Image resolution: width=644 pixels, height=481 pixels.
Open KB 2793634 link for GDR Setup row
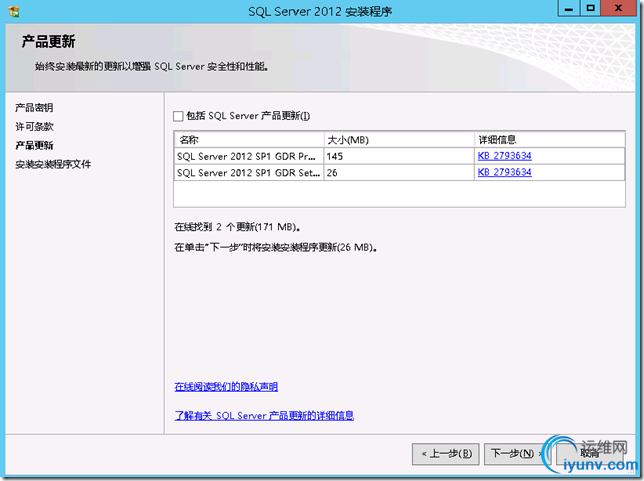504,172
